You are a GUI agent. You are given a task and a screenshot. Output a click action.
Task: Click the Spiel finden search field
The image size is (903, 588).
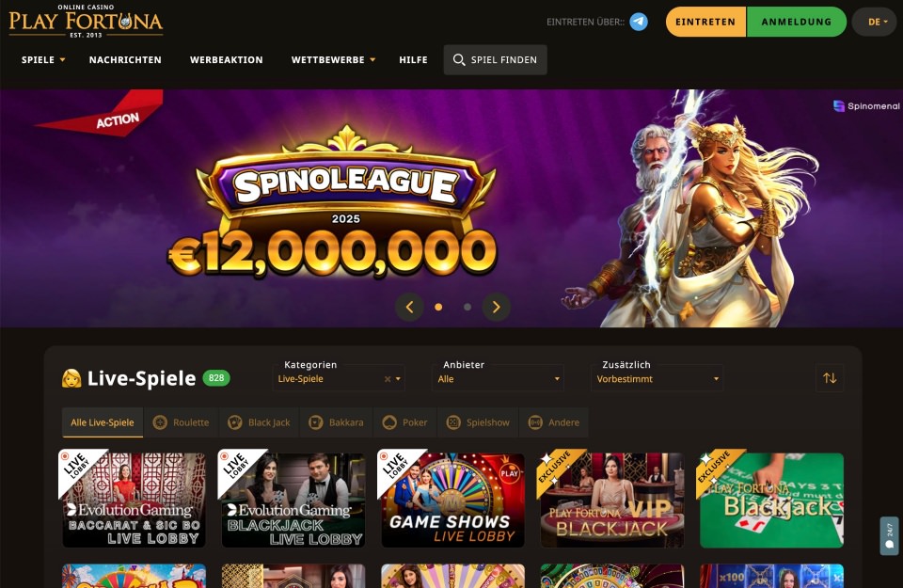(496, 60)
